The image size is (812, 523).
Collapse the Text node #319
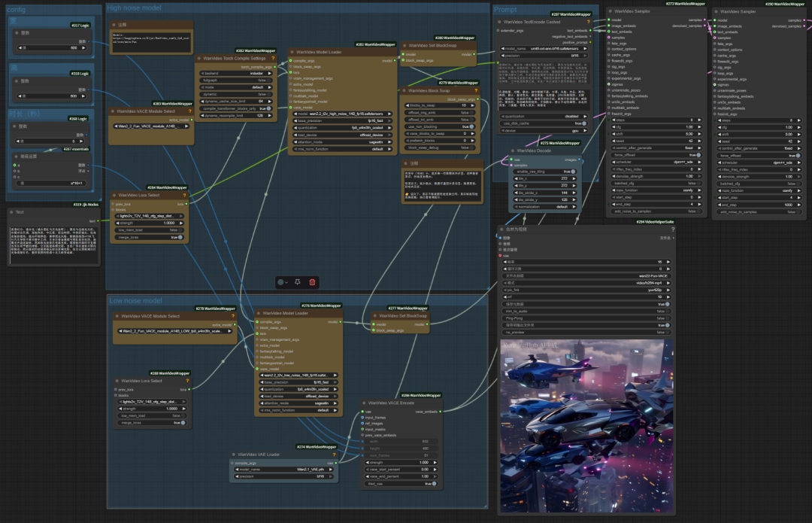11,212
